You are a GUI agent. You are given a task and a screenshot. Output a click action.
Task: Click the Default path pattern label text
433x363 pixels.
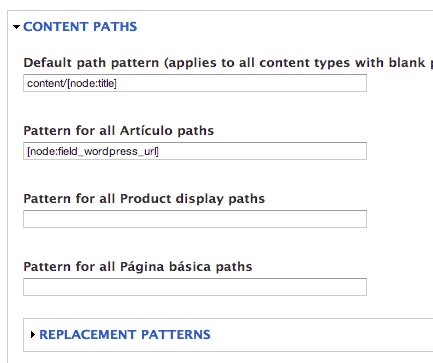pyautogui.click(x=228, y=63)
